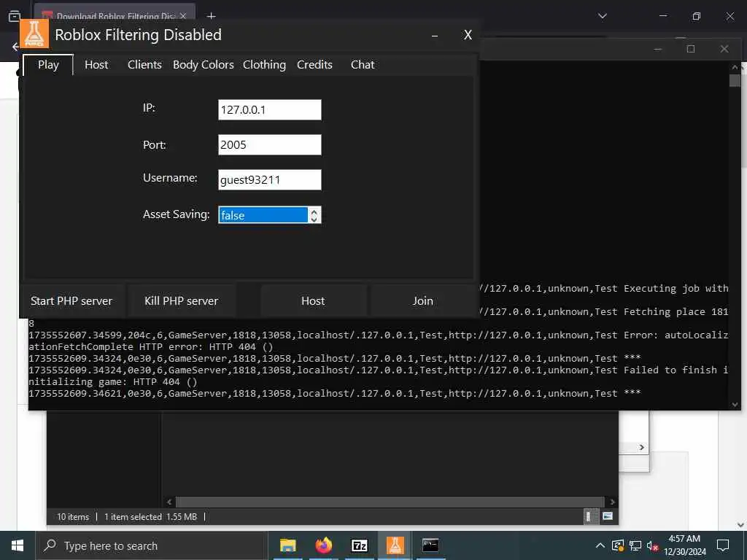Click the network tray icon
747x560 pixels.
635,545
